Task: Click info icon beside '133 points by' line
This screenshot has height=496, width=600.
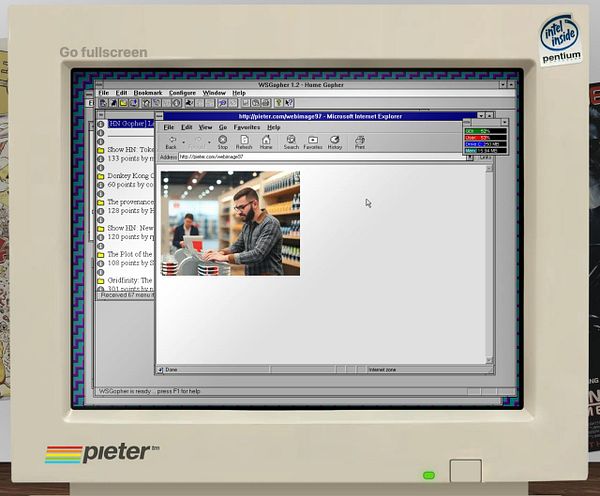Action: (101, 159)
